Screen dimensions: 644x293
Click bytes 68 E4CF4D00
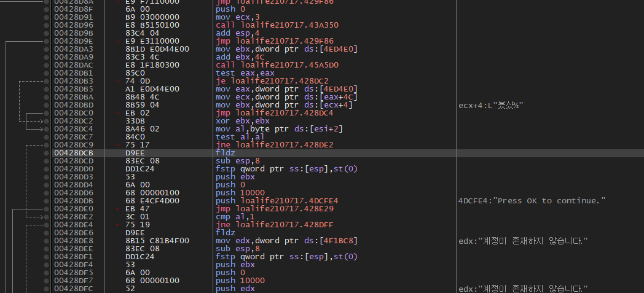click(152, 201)
